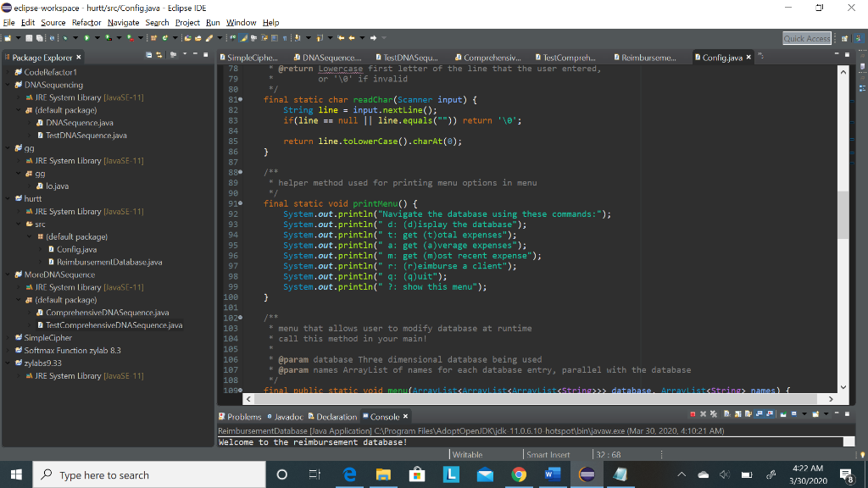Toggle Show Console When Standard Out Changes
The width and height of the screenshot is (868, 488).
pyautogui.click(x=759, y=413)
